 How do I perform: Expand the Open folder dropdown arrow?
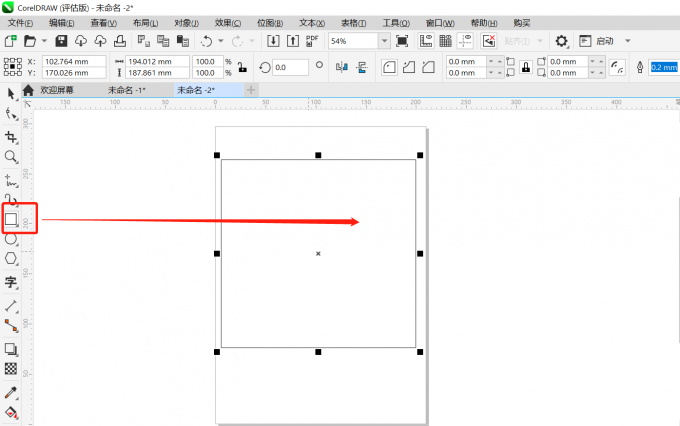coord(43,41)
